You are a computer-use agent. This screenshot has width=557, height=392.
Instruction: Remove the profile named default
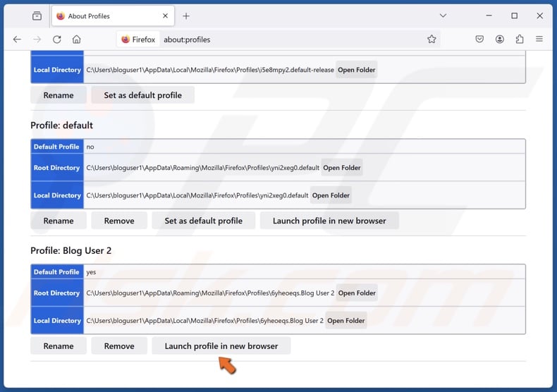[x=119, y=221]
